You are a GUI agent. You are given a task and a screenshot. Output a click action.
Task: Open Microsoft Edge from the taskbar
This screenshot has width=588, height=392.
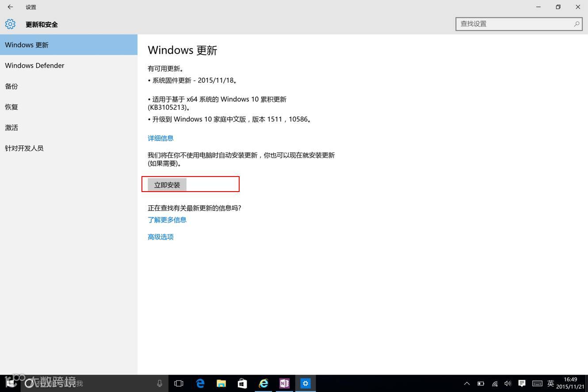200,383
